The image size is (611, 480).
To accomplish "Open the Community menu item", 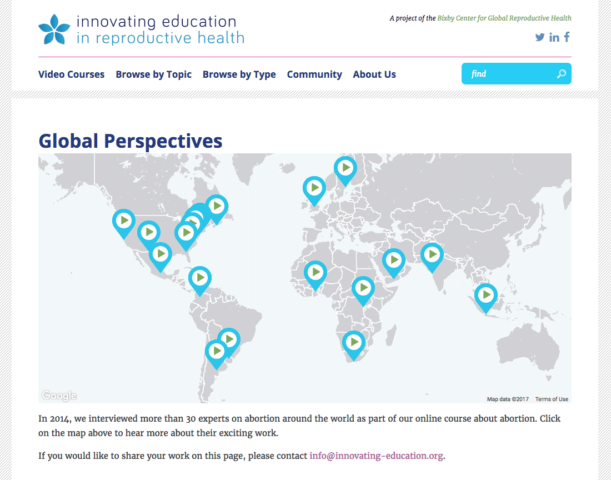I will (x=314, y=74).
